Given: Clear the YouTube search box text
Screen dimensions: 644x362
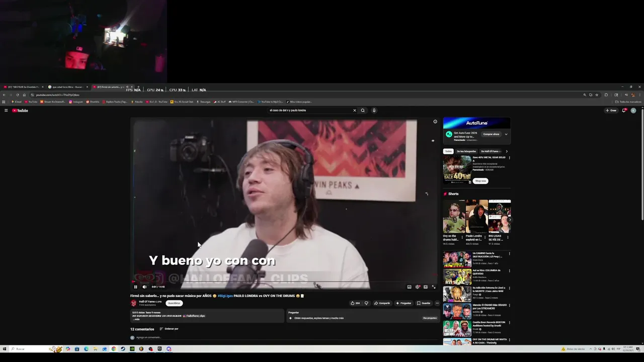Looking at the screenshot, I should tap(354, 111).
